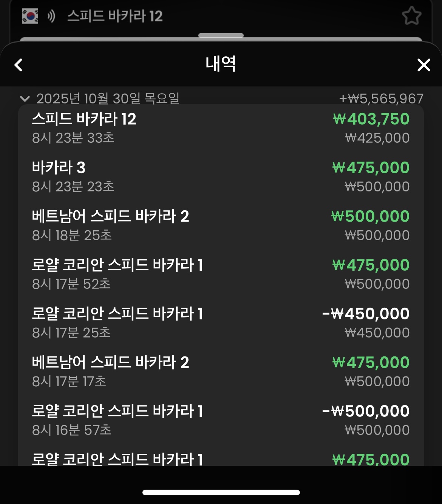This screenshot has height=504, width=442.
Task: Tap the sheet drag handle at top
Action: [x=221, y=36]
